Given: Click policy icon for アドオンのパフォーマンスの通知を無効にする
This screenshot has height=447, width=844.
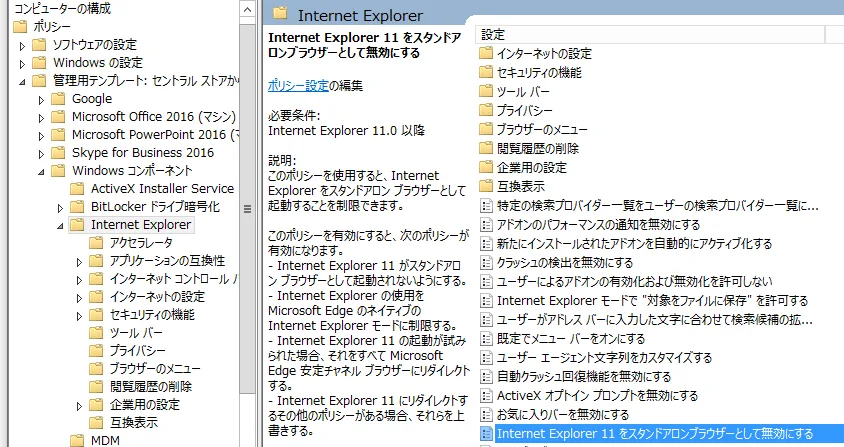Looking at the screenshot, I should [487, 224].
